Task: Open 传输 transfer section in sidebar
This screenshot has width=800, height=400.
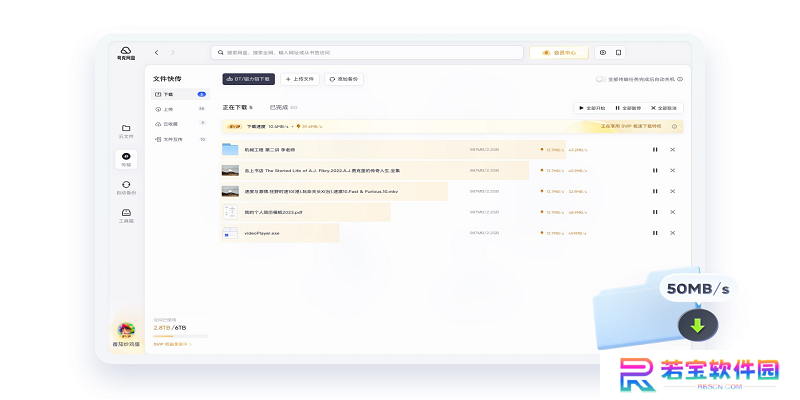Action: point(126,160)
